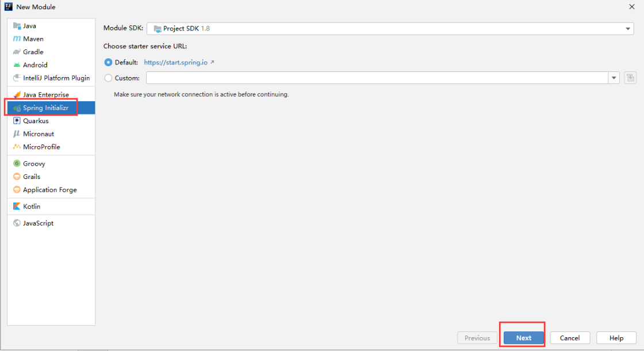The height and width of the screenshot is (351, 644).
Task: Click the Gradle elephant icon
Action: (x=17, y=52)
